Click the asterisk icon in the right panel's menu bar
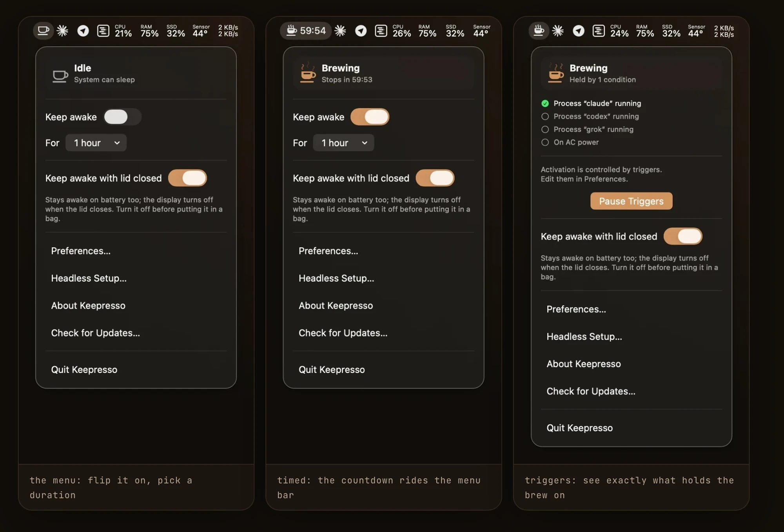The image size is (784, 532). coord(558,31)
